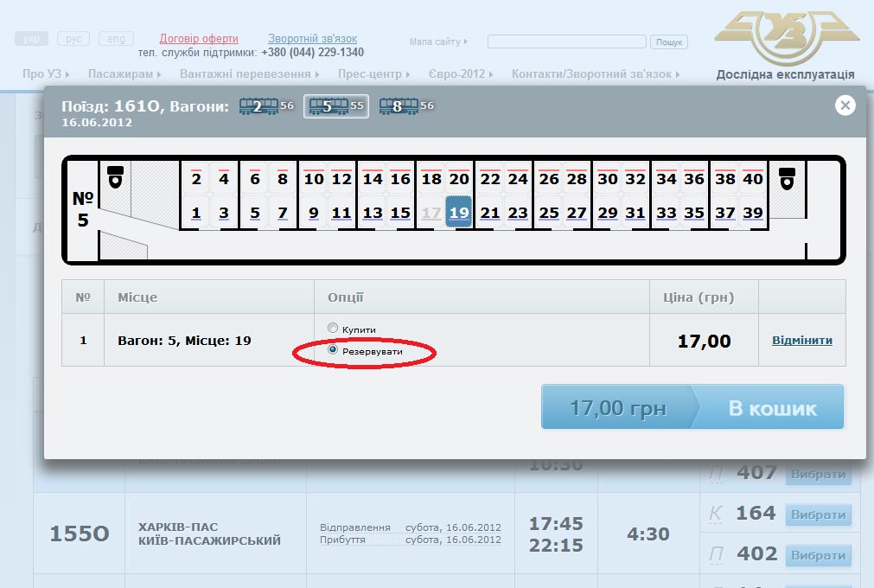Viewport: 874px width, 588px height.
Task: Pick seat 21 on the wagon map
Action: pos(490,213)
